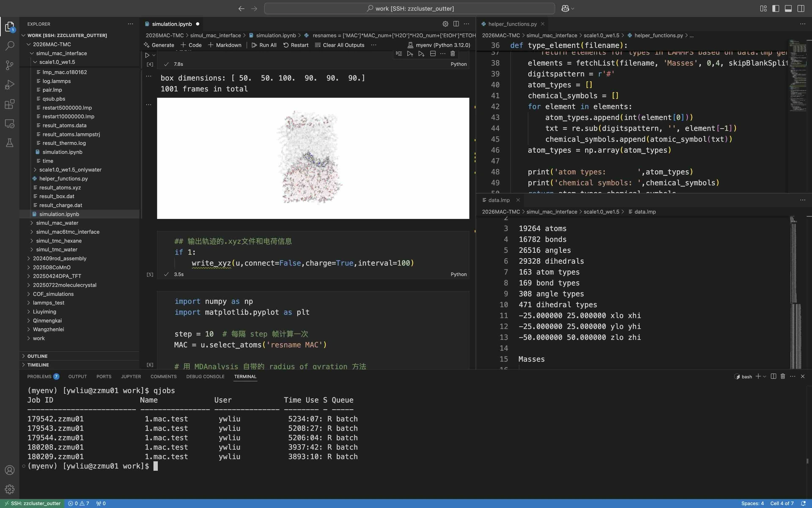The image size is (812, 508).
Task: Toggle the secondary side bar
Action: click(801, 8)
